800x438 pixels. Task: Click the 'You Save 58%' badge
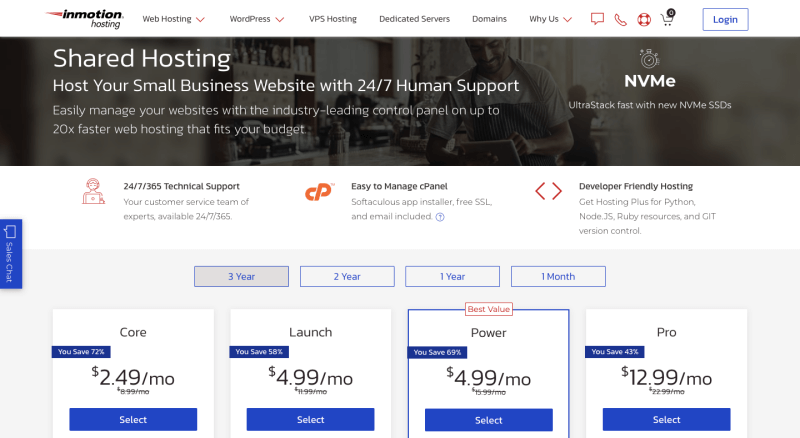click(259, 352)
